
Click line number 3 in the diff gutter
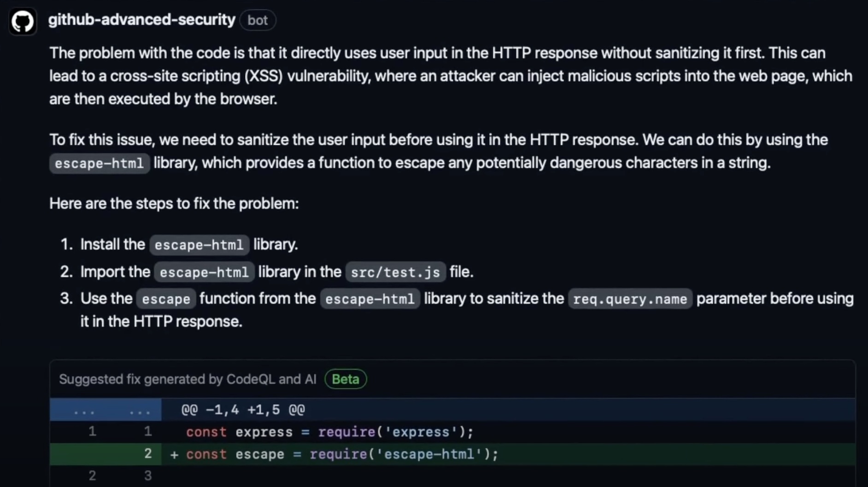[x=147, y=475]
